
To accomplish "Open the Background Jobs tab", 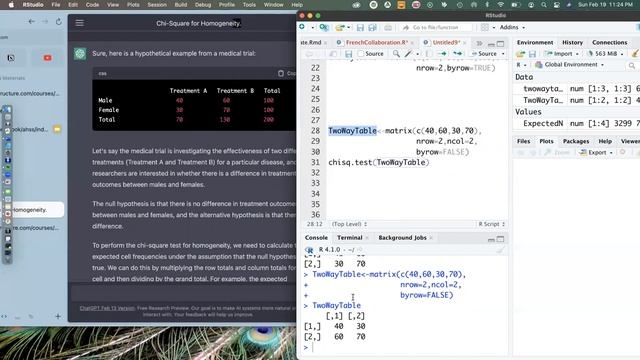I will click(x=402, y=238).
